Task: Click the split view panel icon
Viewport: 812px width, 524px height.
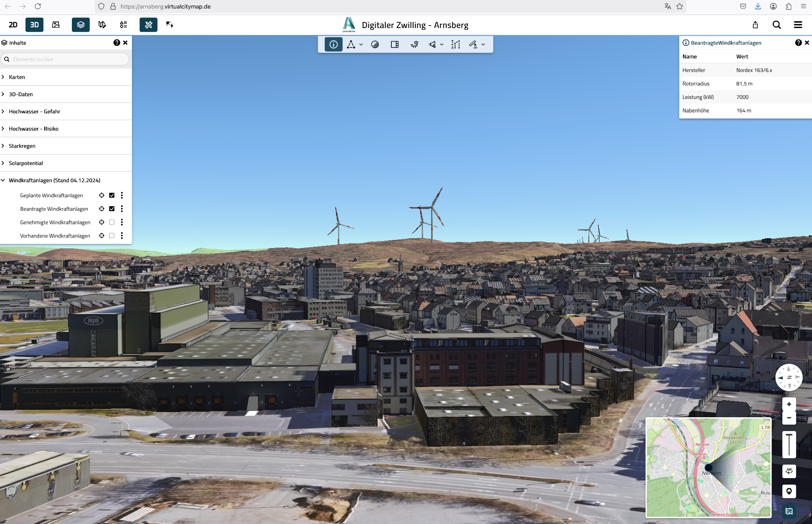Action: 395,45
